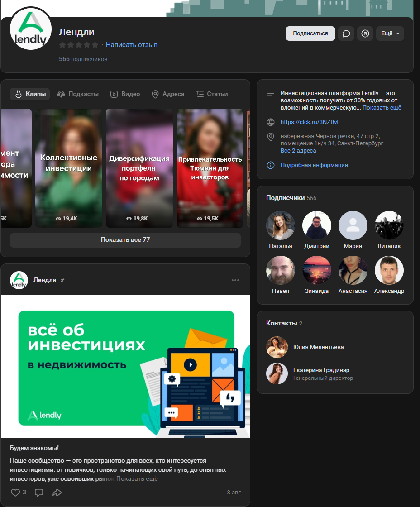Screen dimensions: 420x507
Task: Open subscriber Зинаида's avatar
Action: pos(316,270)
